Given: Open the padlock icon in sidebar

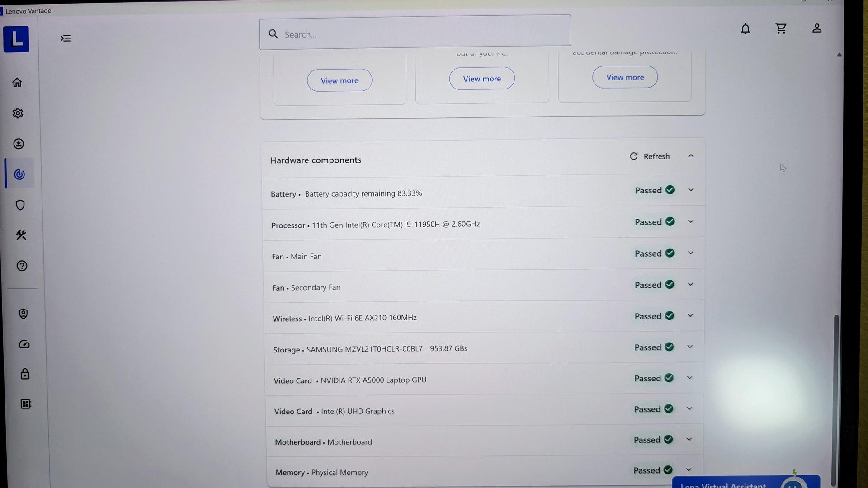Looking at the screenshot, I should pos(25,374).
